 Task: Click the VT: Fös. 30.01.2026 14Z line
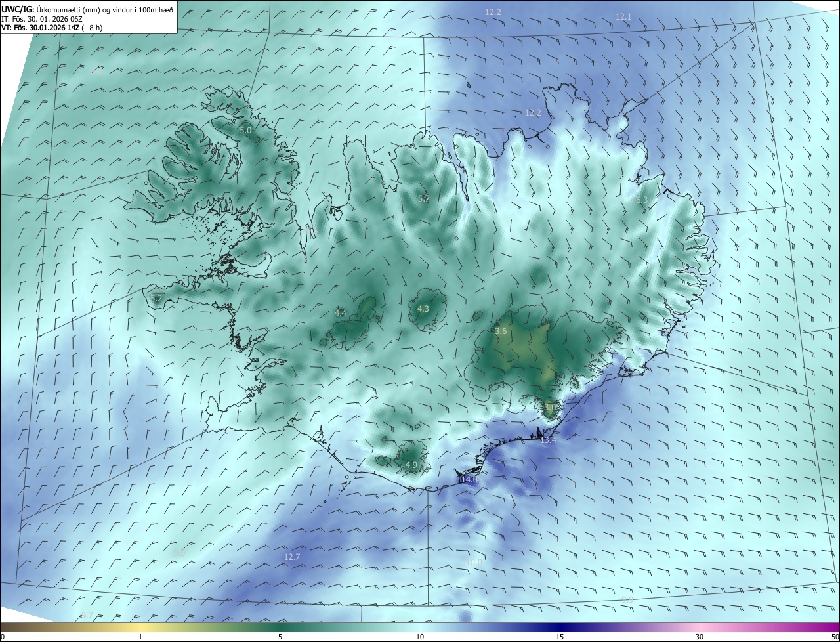(x=52, y=28)
